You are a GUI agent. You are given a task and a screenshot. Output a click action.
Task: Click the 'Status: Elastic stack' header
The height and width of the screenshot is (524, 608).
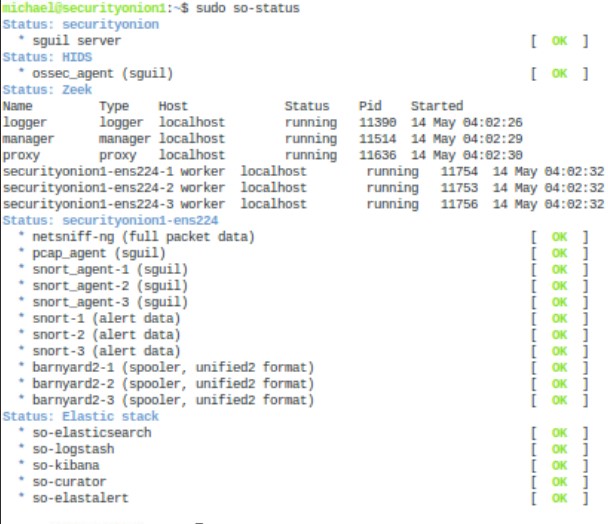(81, 416)
